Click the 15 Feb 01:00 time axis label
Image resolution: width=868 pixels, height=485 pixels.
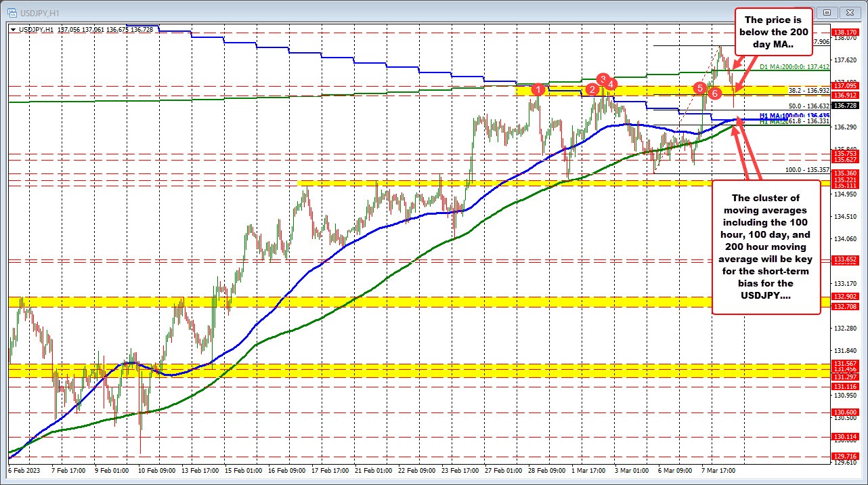243,469
